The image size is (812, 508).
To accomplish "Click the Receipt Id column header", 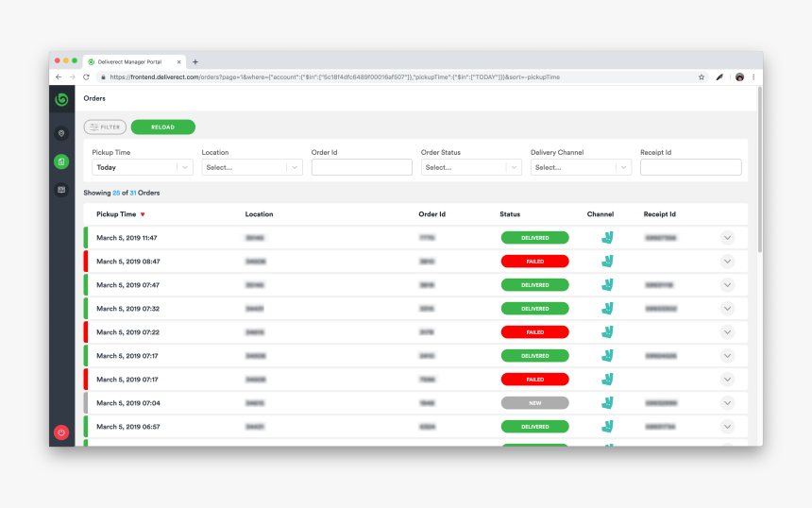I will click(x=660, y=214).
